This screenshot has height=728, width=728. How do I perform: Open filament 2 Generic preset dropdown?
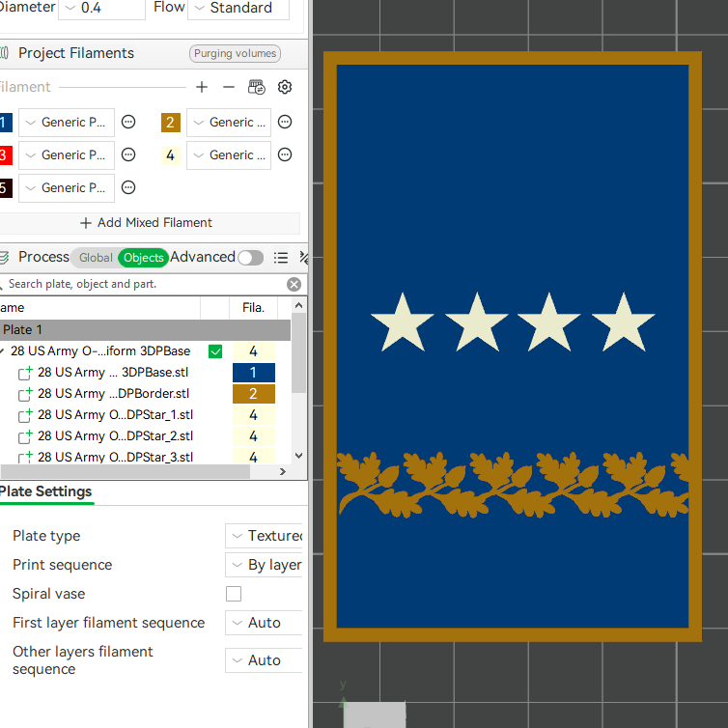(229, 123)
